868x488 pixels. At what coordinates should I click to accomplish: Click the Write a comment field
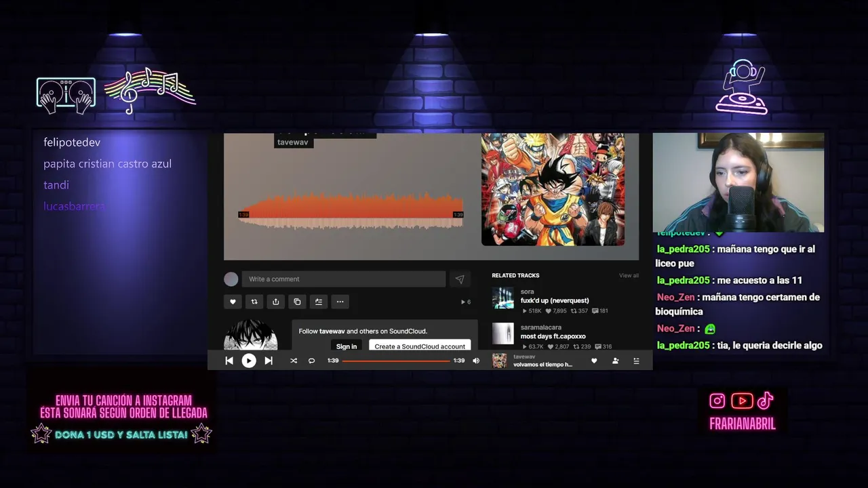point(344,279)
